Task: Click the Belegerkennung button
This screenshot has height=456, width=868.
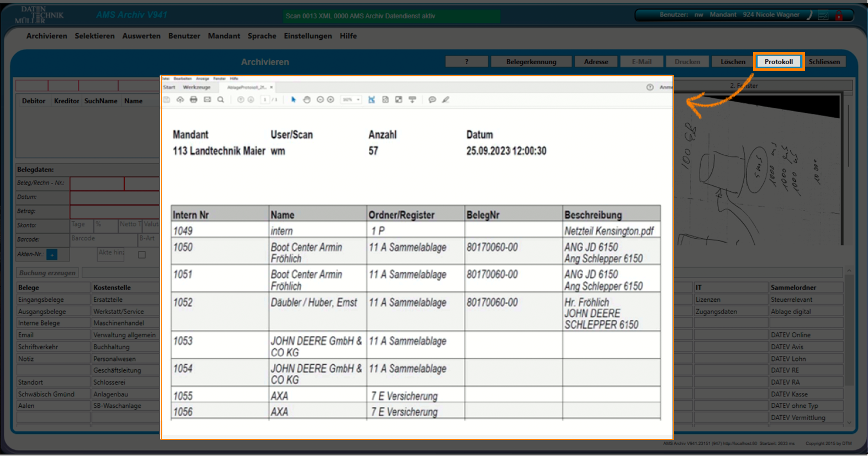Action: pos(531,62)
